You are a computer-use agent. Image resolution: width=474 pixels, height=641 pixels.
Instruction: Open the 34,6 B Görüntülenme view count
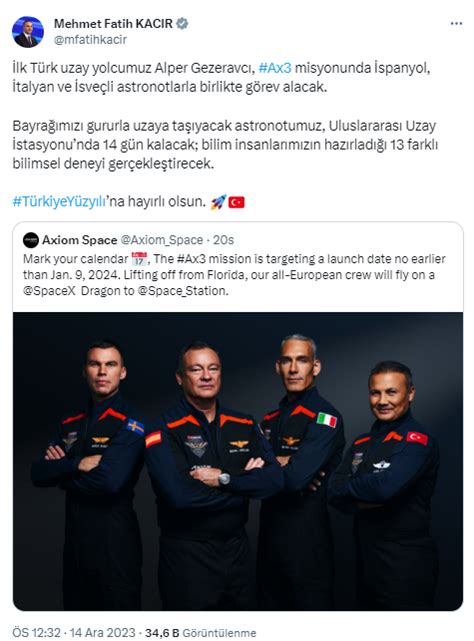pos(200,633)
